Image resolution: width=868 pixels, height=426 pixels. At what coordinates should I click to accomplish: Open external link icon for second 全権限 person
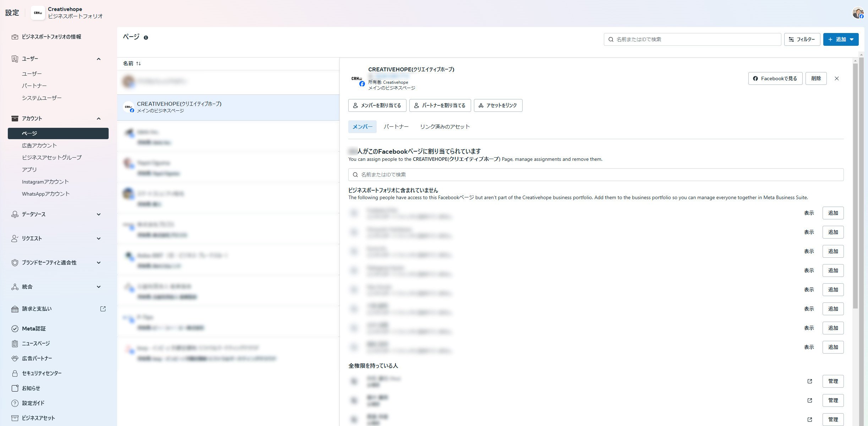pos(810,400)
